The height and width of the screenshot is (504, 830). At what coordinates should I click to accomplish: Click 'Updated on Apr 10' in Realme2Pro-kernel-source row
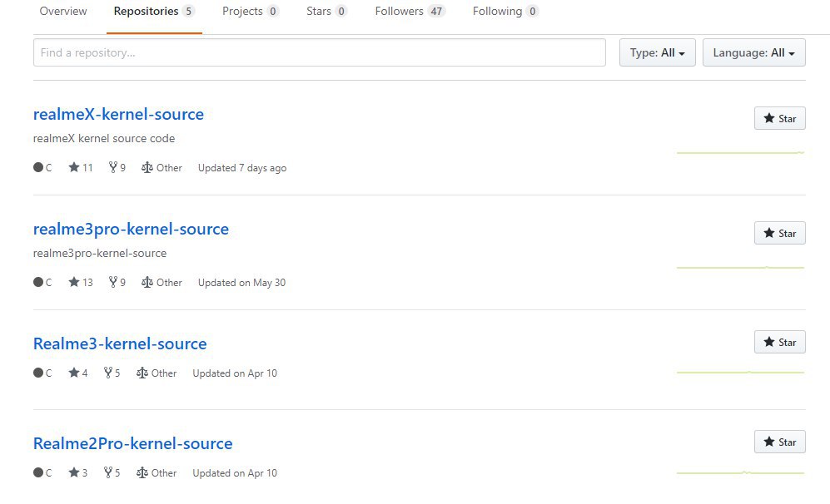point(235,472)
